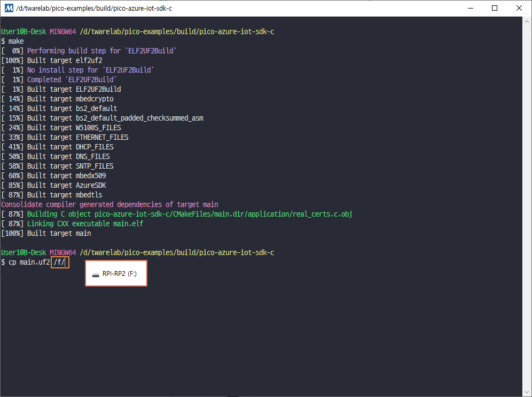Click the RPI-RP2 (F:) drive icon

[96, 275]
